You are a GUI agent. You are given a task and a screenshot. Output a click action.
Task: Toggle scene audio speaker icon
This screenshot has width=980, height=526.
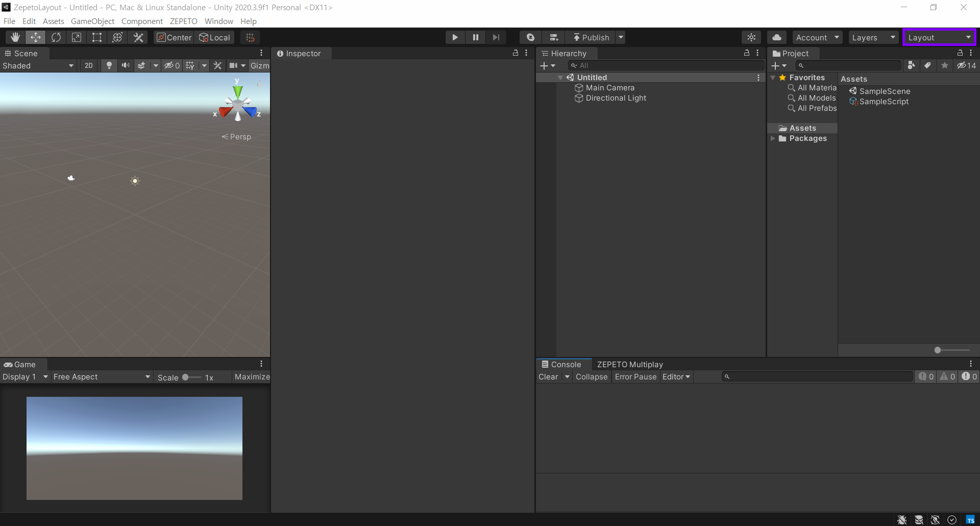click(x=125, y=65)
